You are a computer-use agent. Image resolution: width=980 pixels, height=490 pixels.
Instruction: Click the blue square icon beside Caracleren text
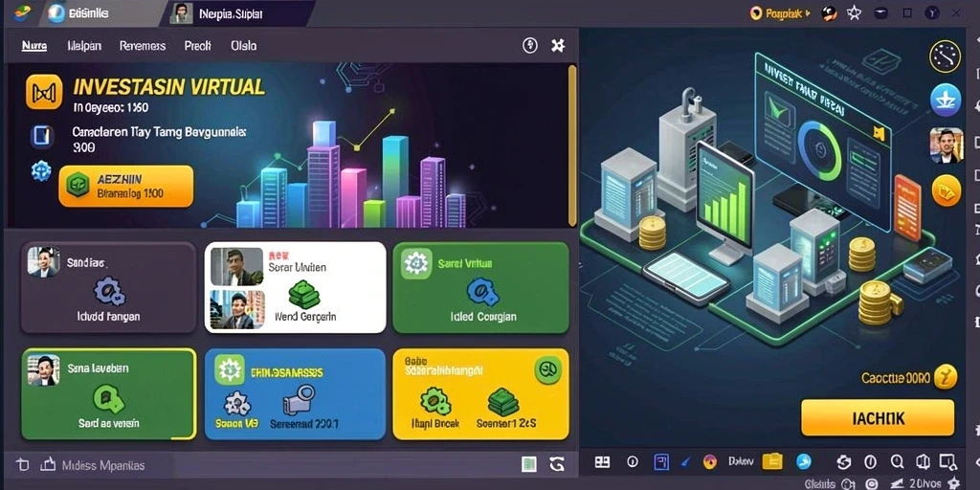click(x=41, y=137)
